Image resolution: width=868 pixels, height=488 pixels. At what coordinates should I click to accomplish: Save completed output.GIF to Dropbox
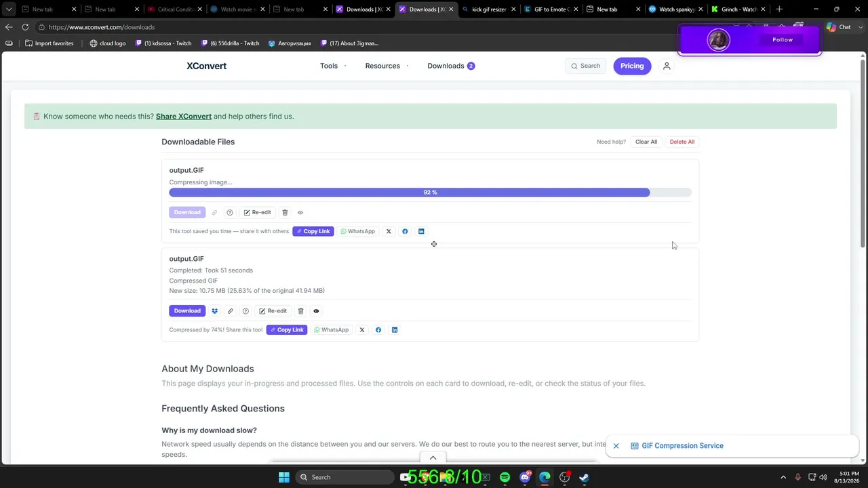[214, 311]
